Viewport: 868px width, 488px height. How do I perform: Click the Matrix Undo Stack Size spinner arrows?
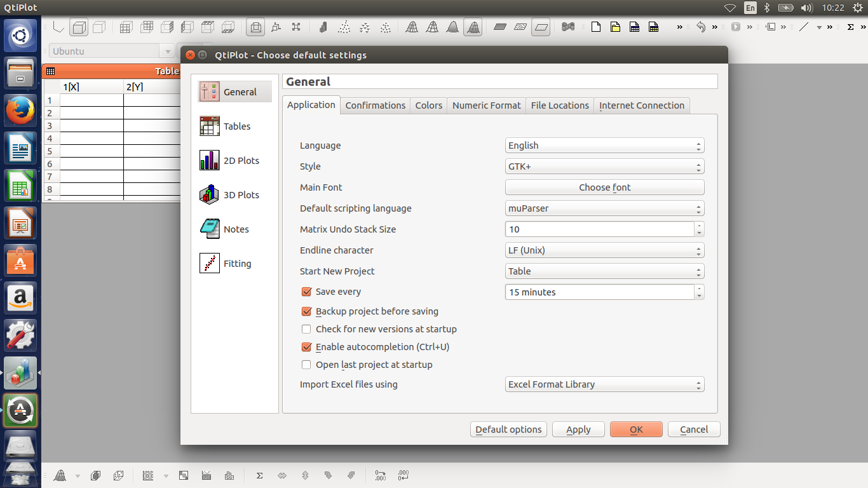(699, 229)
